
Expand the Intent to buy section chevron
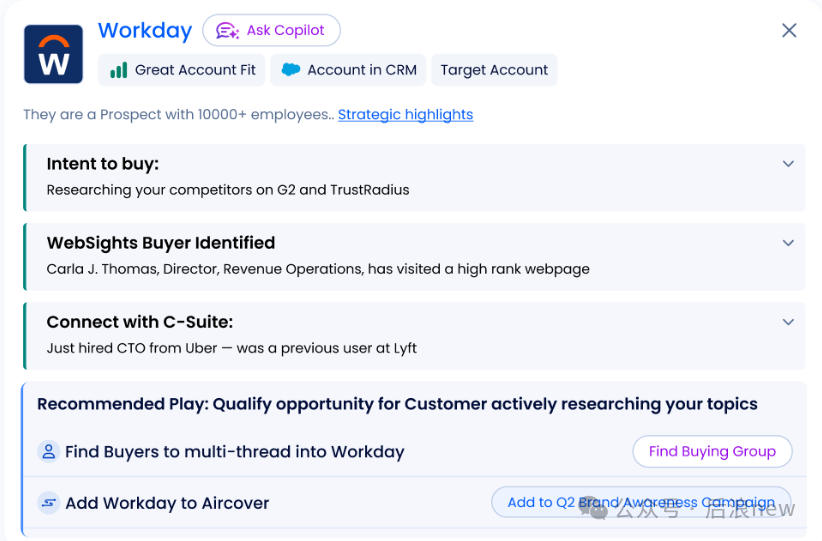click(x=788, y=164)
